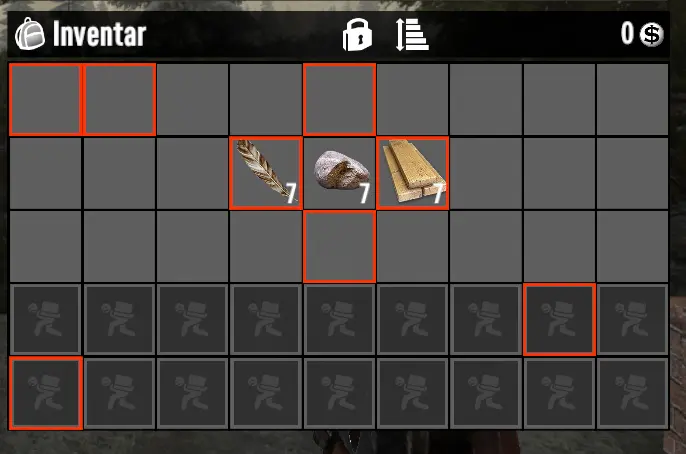Select the feather item stack
686x454 pixels.
[x=266, y=173]
